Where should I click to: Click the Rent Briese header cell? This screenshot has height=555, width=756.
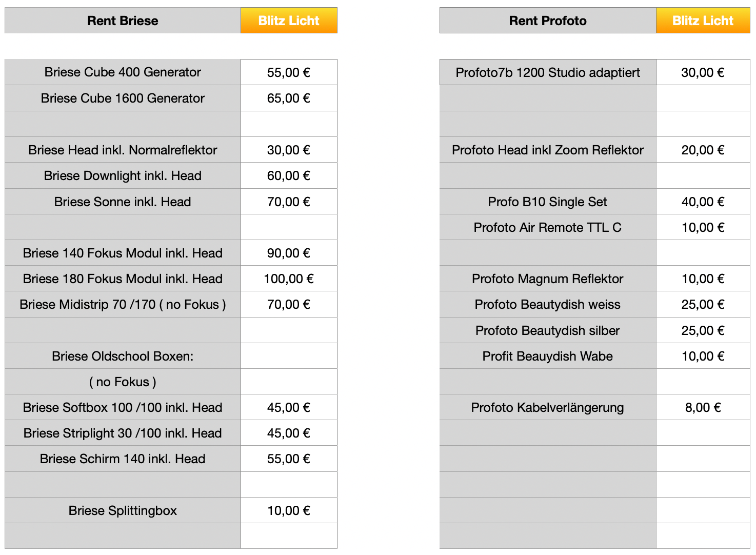123,21
